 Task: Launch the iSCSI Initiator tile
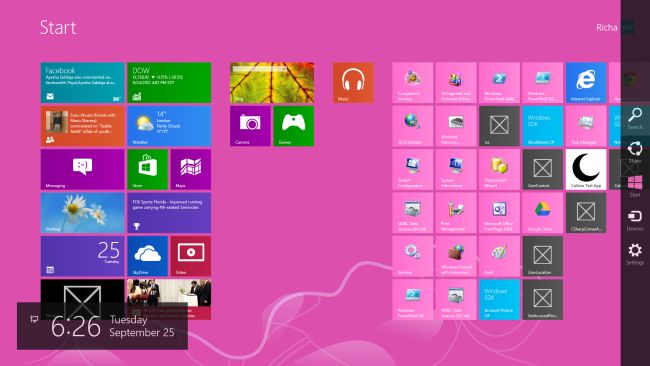tap(412, 126)
